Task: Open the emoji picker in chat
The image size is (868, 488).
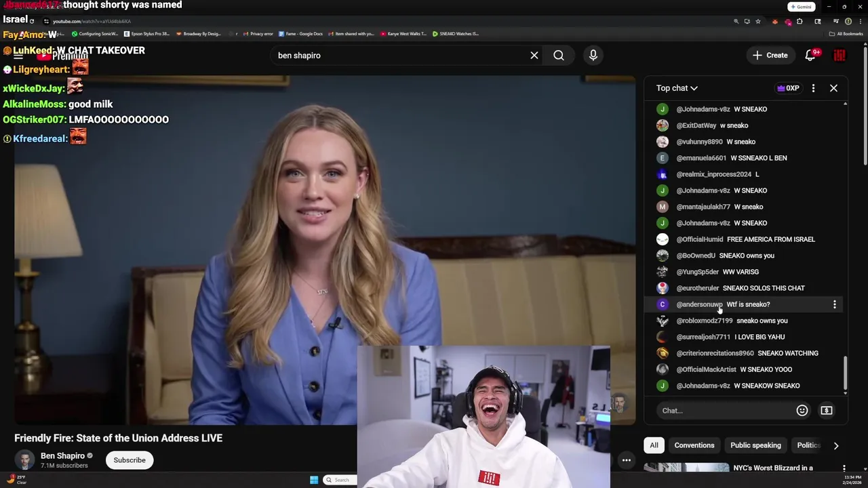Action: 802,410
